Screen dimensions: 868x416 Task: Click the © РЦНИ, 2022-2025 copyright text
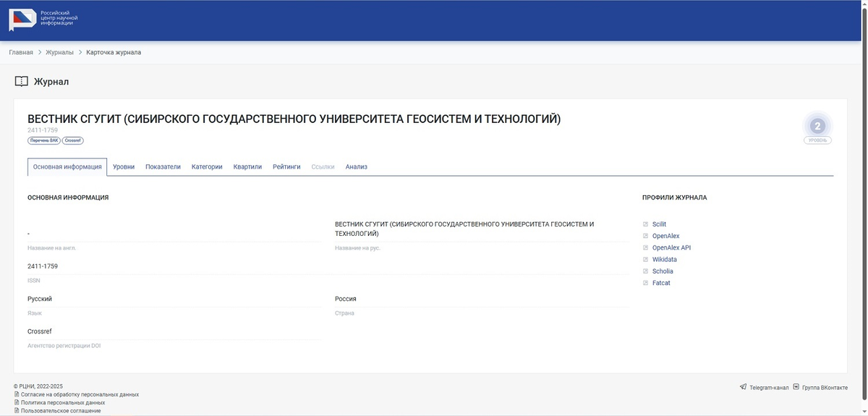pyautogui.click(x=38, y=386)
